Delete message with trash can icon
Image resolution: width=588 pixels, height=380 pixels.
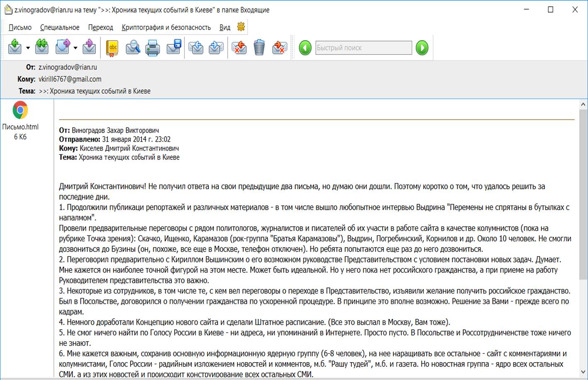259,47
